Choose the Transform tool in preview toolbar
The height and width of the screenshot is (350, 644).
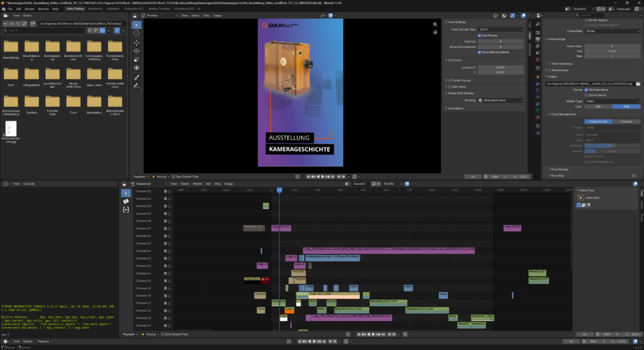136,68
